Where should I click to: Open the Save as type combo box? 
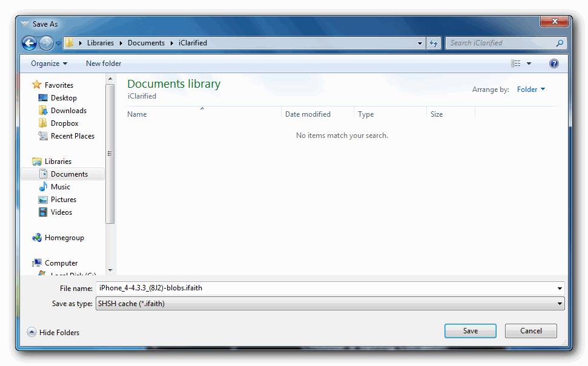click(x=330, y=304)
